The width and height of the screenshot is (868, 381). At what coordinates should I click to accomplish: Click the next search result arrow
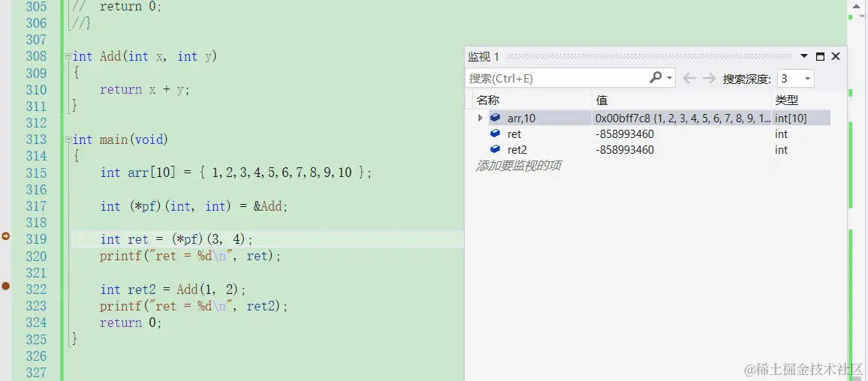click(709, 78)
